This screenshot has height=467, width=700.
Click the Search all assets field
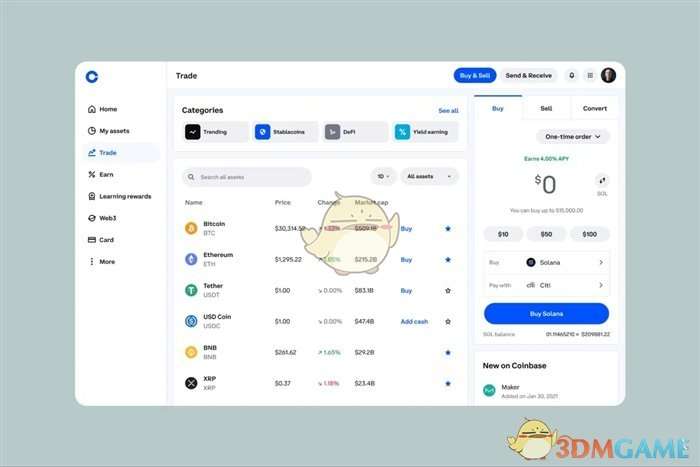pos(247,177)
